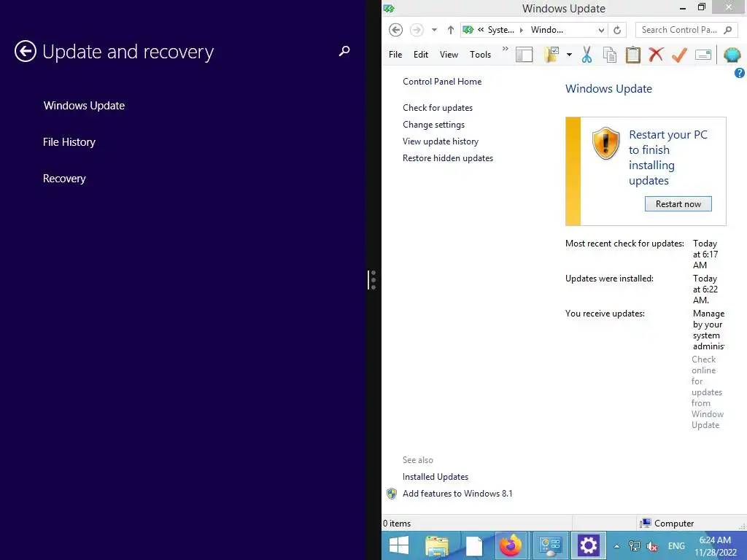Image resolution: width=747 pixels, height=560 pixels.
Task: Open the Edit menu
Action: tap(421, 54)
